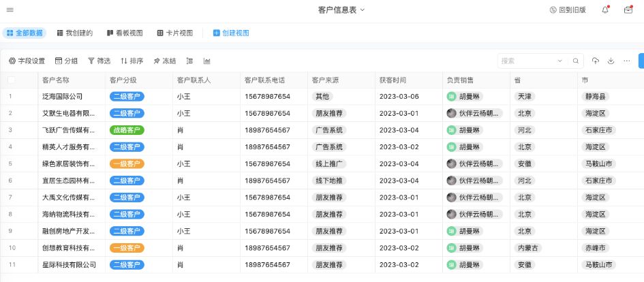The image size is (644, 282).
Task: Click the magnifier search icon
Action: pyautogui.click(x=576, y=61)
